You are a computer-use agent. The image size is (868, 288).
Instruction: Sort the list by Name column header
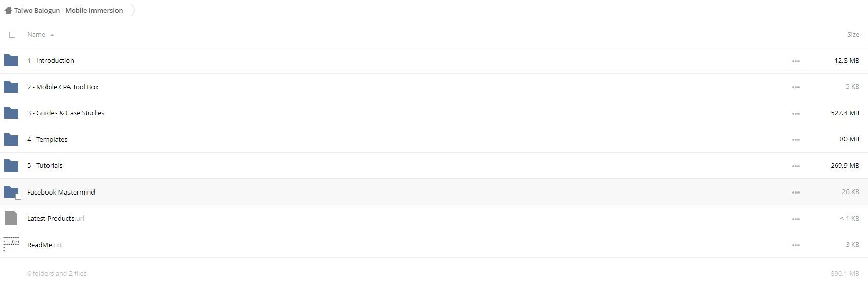36,35
